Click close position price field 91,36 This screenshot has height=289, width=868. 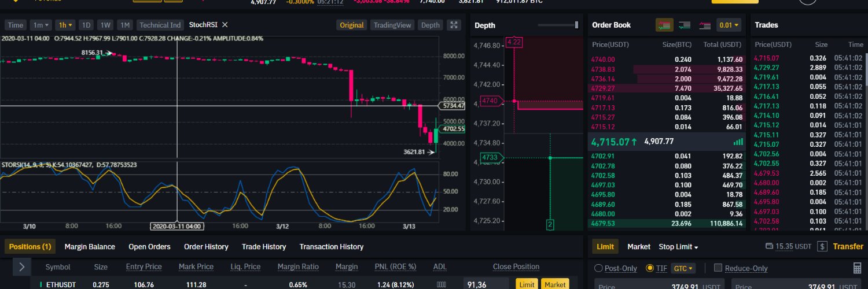pos(486,284)
